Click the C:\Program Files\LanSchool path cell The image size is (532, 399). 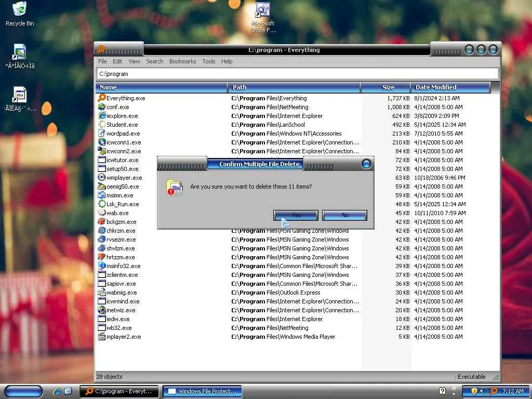click(x=268, y=125)
